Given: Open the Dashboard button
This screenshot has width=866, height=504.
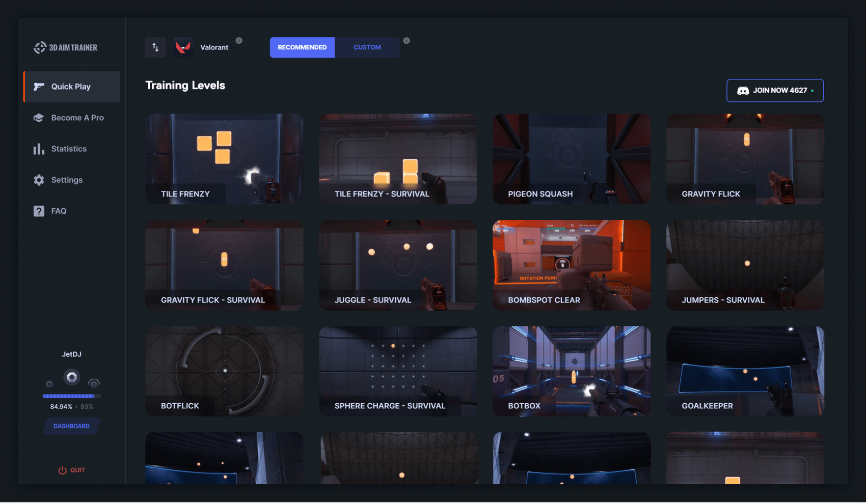Looking at the screenshot, I should pos(71,426).
